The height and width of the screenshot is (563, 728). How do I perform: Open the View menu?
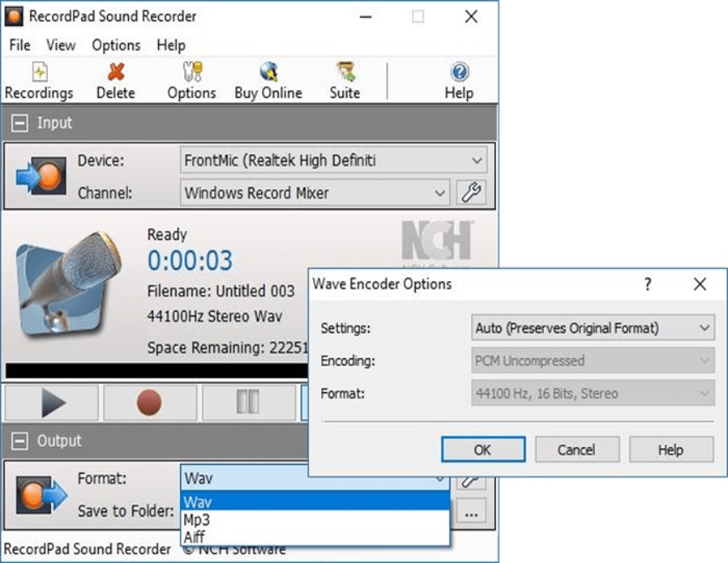click(x=60, y=45)
